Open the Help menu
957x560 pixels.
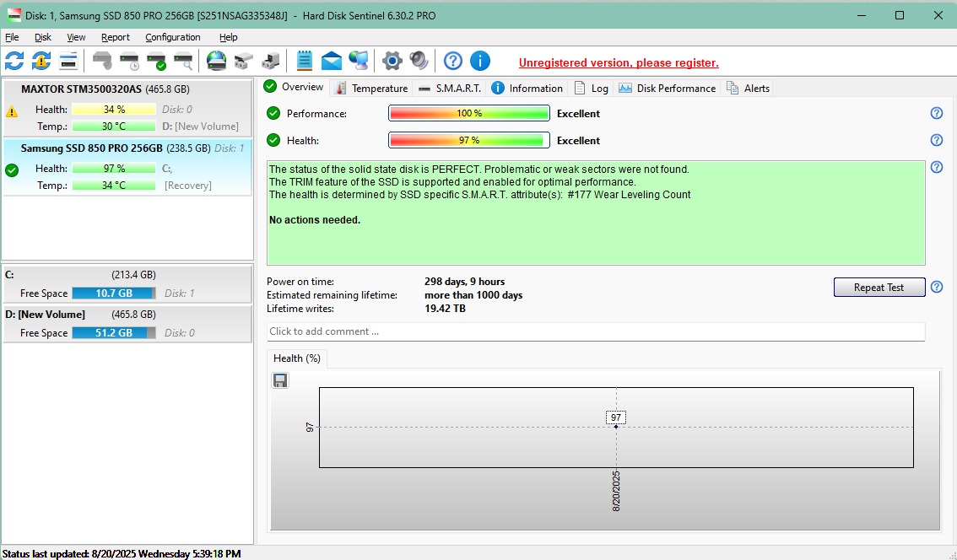228,37
